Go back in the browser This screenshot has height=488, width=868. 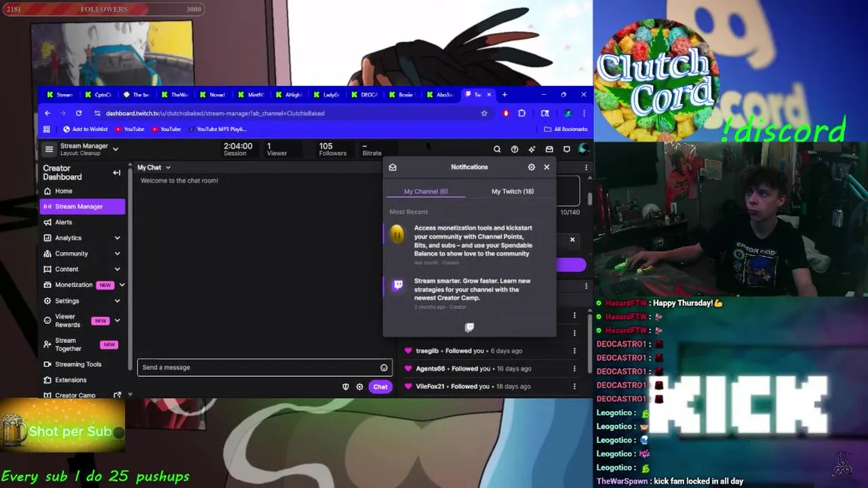click(x=47, y=113)
